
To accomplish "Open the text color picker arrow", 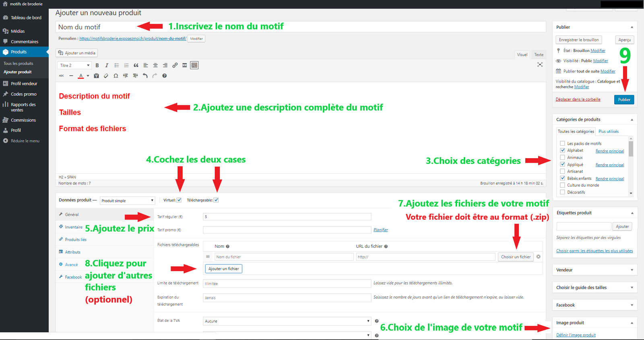I will click(x=88, y=76).
